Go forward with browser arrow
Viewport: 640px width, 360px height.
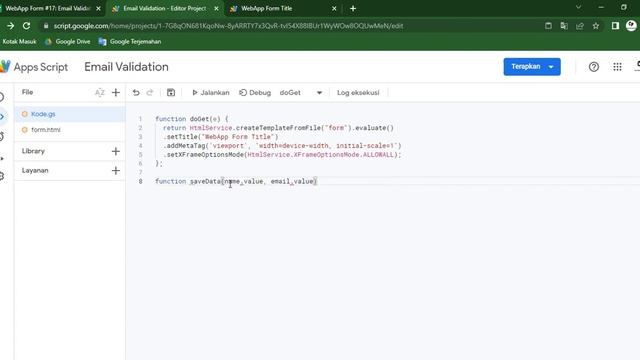[11, 26]
